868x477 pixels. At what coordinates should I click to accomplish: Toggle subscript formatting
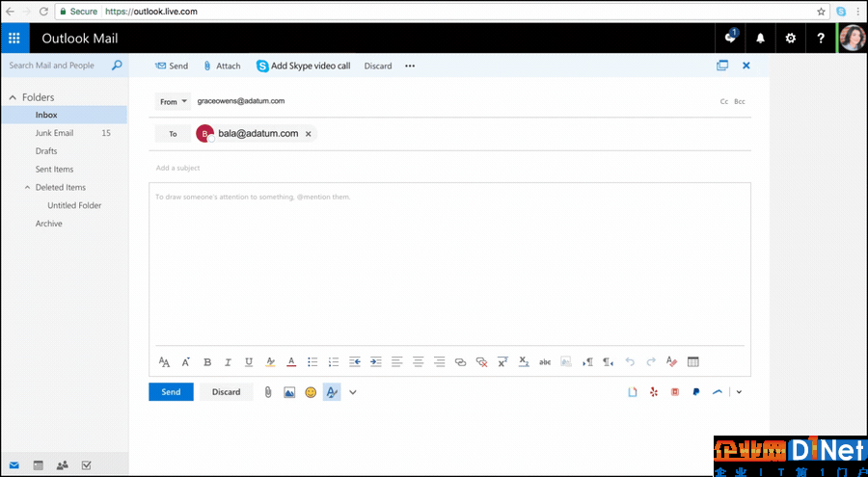[x=524, y=362]
